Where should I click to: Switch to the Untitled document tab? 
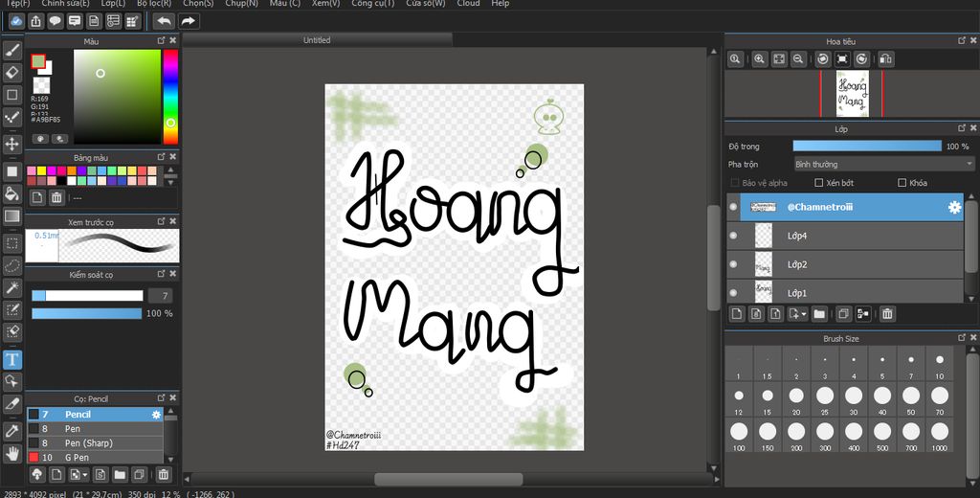317,40
